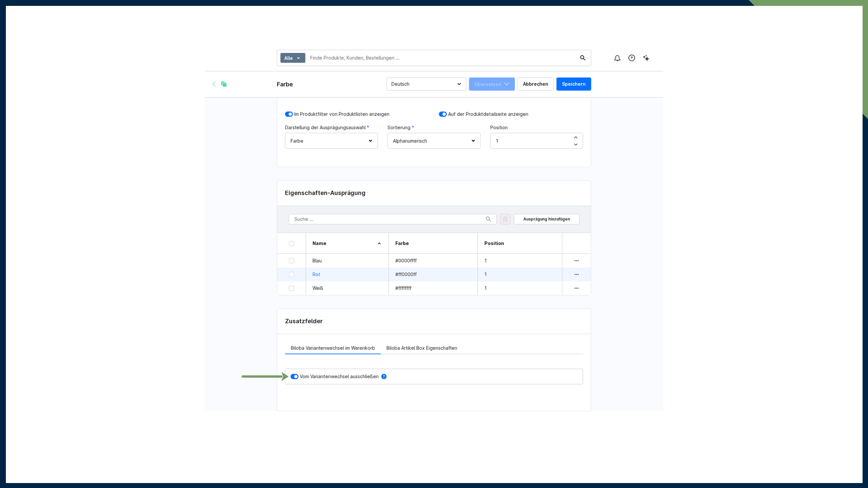The height and width of the screenshot is (488, 868).
Task: Click the Farbe column header
Action: (433, 244)
